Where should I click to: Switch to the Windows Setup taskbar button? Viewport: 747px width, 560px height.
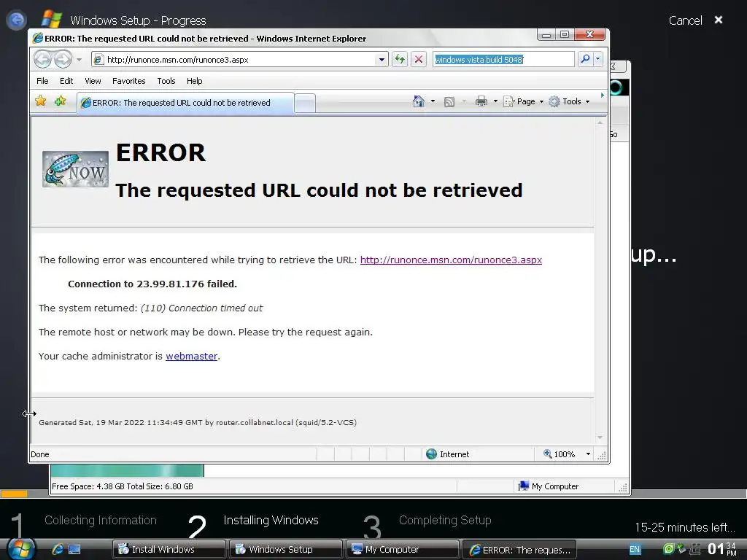point(286,550)
